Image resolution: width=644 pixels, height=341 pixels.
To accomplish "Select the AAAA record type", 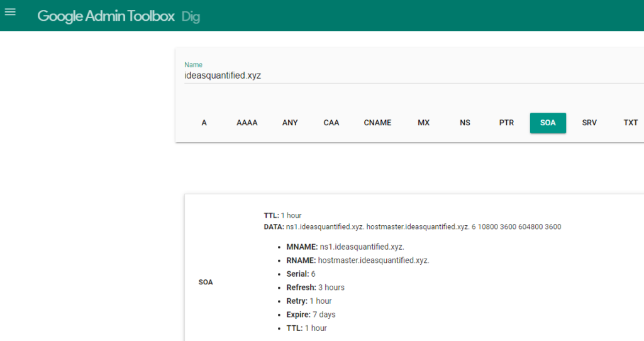I will tap(247, 123).
